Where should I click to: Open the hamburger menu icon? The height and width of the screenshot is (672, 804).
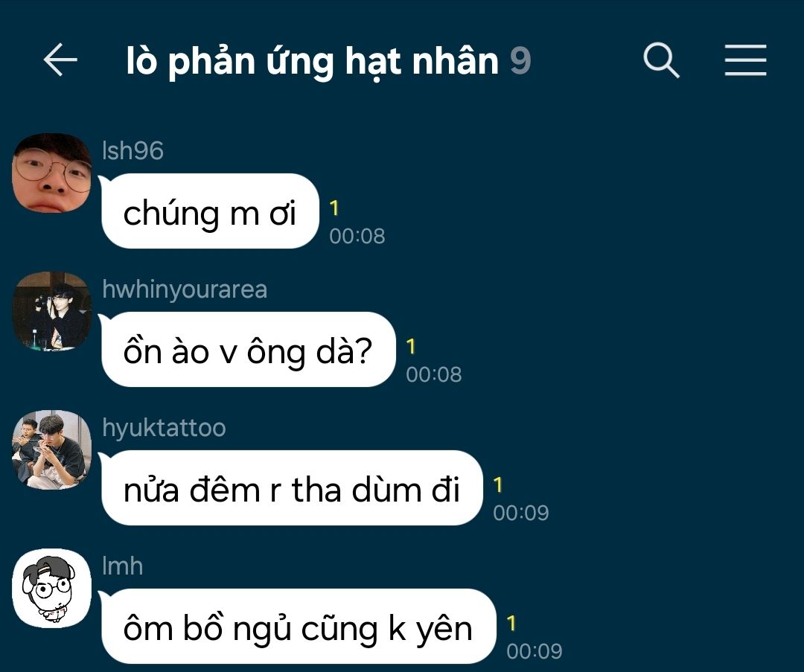click(x=745, y=60)
